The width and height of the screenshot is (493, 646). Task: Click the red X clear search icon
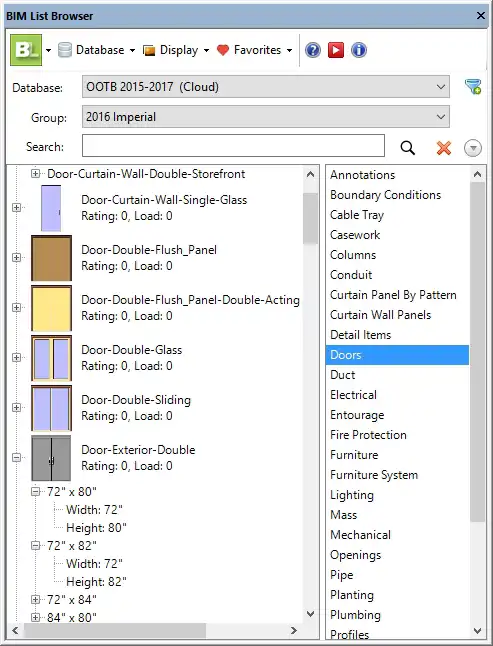pos(444,147)
